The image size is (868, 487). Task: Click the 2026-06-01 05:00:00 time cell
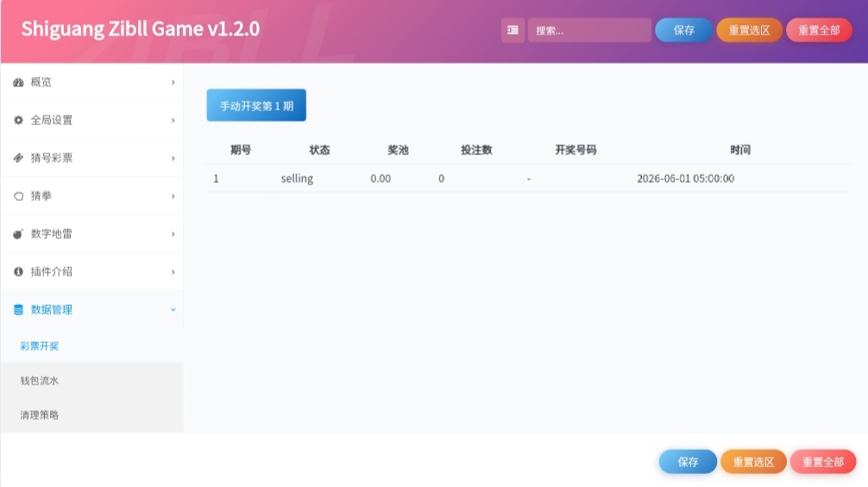coord(685,178)
